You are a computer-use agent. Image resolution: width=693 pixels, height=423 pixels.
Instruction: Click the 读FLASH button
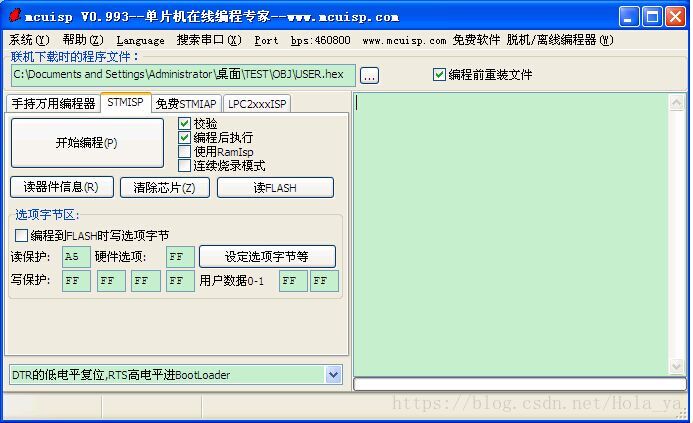(x=275, y=187)
